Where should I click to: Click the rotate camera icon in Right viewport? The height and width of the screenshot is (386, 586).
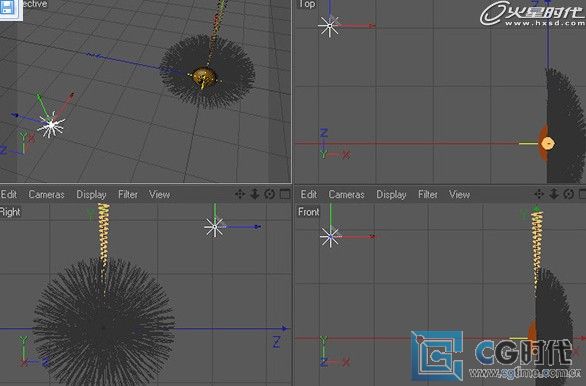point(269,194)
